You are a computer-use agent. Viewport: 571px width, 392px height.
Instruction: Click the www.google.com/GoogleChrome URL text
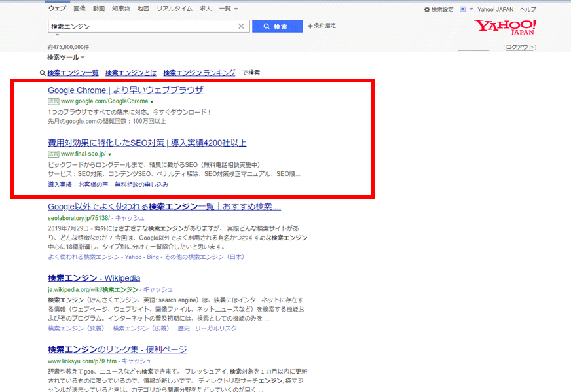[x=105, y=101]
